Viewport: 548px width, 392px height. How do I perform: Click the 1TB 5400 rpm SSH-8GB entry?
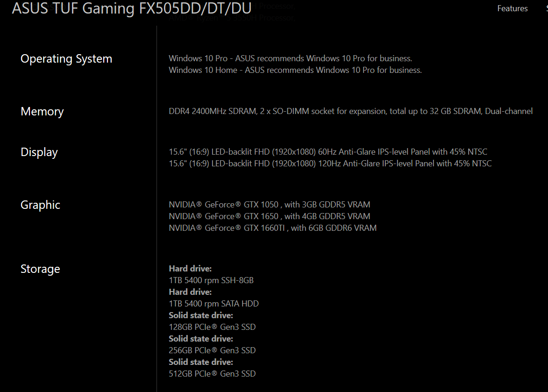coord(211,280)
